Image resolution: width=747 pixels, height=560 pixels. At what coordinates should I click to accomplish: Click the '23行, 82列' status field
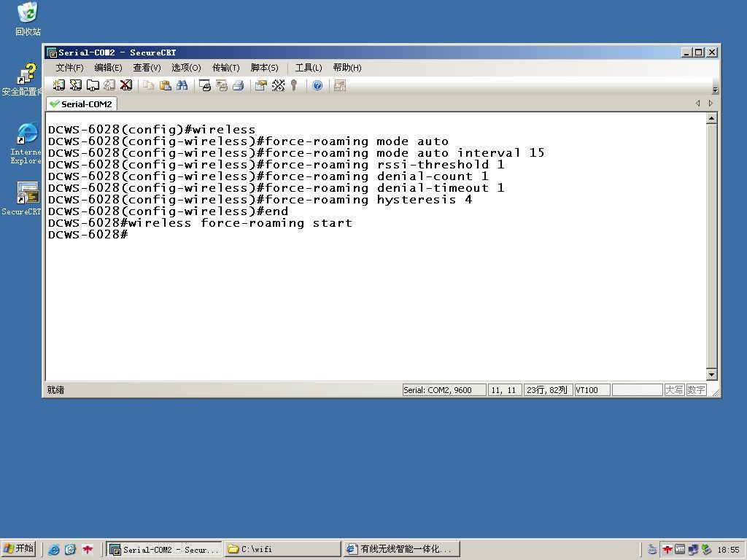point(547,390)
